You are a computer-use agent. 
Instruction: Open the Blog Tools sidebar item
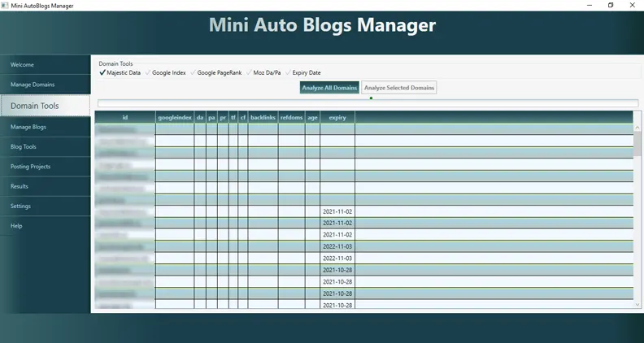pyautogui.click(x=45, y=147)
